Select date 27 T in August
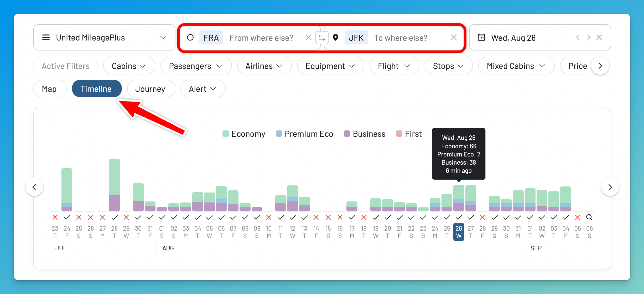Screen dimensions: 644x294 (471, 232)
